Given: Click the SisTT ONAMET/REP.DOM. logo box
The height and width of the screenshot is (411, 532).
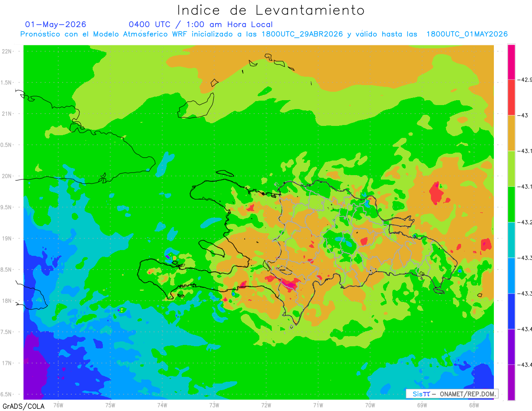Looking at the screenshot, I should 452,394.
